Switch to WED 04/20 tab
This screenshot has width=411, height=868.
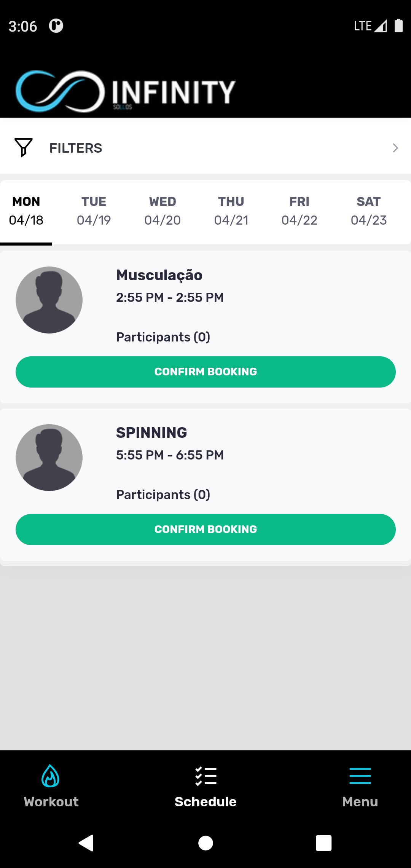click(x=162, y=211)
